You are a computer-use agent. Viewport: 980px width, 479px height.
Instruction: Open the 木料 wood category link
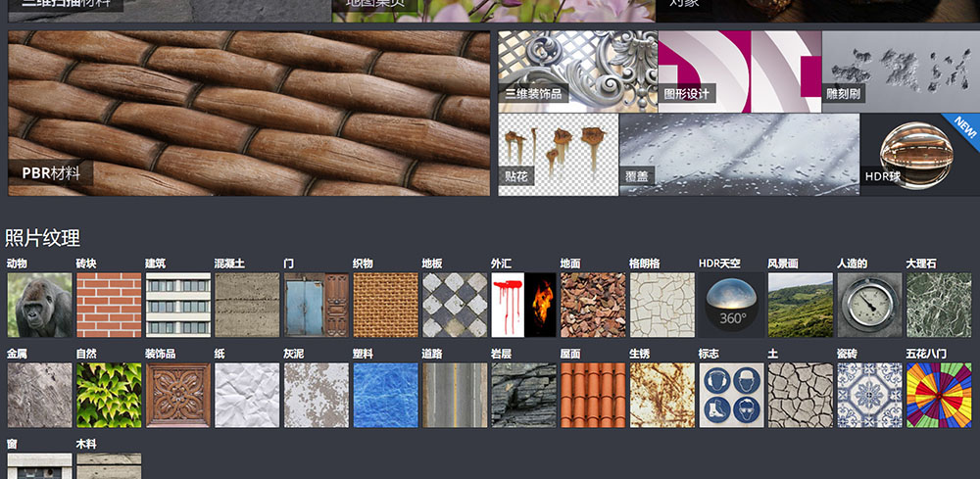tap(86, 445)
